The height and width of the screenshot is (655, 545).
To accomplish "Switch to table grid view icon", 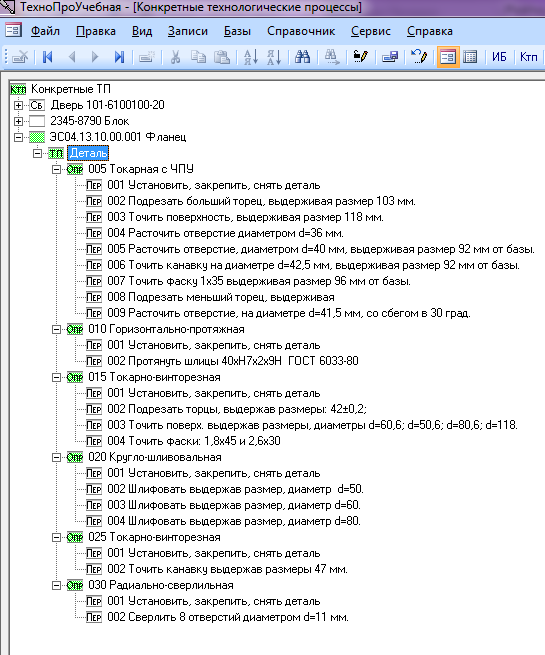I will pos(470,56).
